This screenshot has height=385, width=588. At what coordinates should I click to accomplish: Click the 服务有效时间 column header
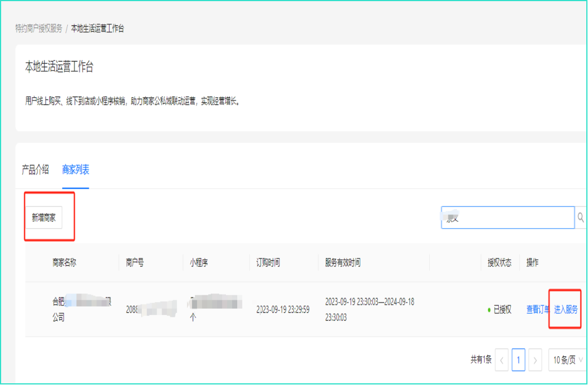(342, 262)
